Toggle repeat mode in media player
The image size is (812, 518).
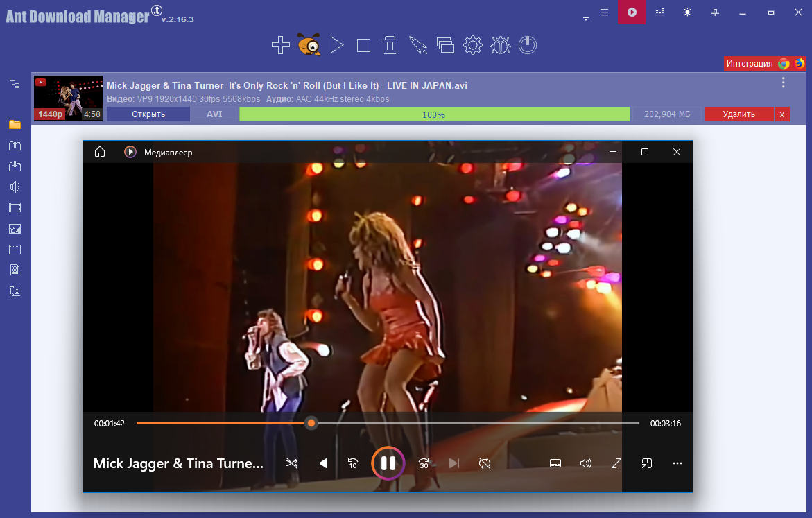tap(485, 463)
